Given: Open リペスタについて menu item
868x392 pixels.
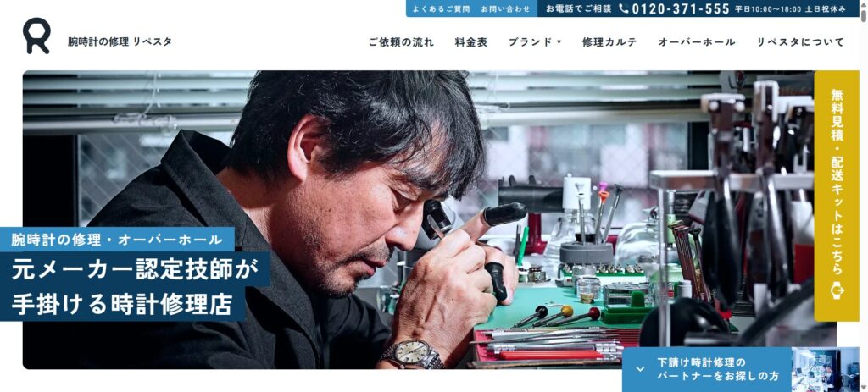Looking at the screenshot, I should tap(800, 42).
